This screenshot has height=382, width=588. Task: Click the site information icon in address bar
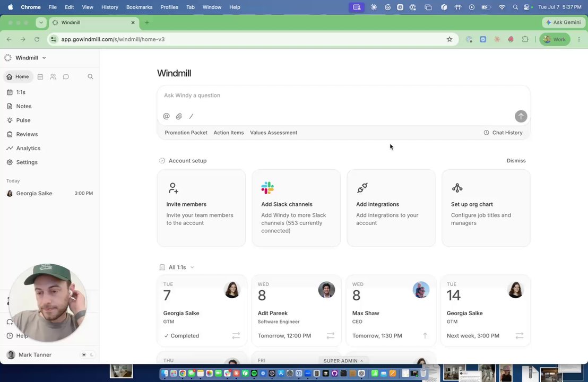54,39
